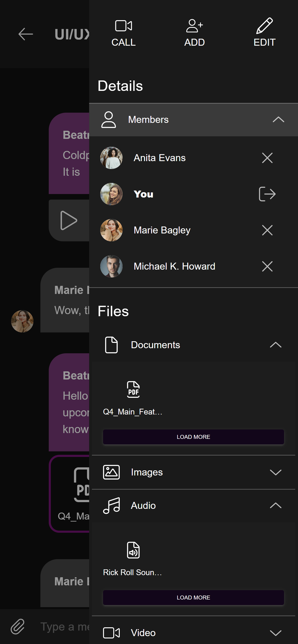This screenshot has height=644, width=298.
Task: Click Marie Bagley's avatar in Members
Action: 111,230
